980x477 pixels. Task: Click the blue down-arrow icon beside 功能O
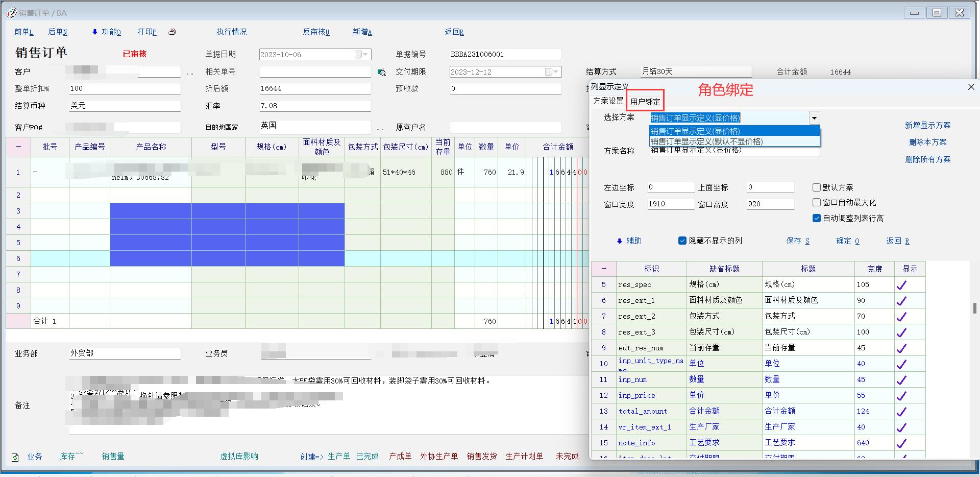[94, 32]
